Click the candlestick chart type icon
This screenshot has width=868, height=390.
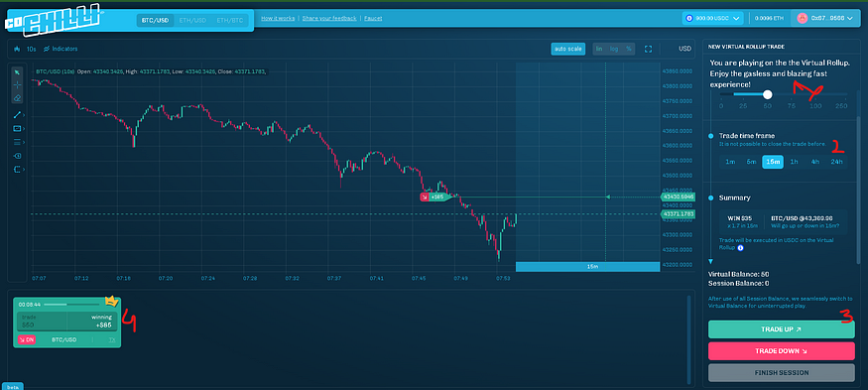(x=17, y=49)
